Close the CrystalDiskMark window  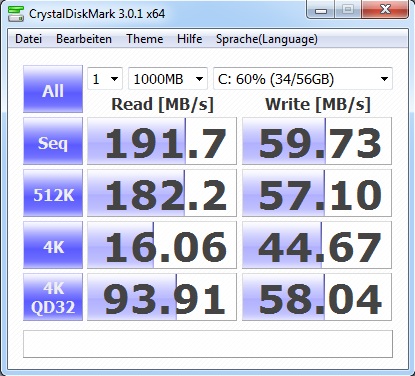tap(385, 10)
